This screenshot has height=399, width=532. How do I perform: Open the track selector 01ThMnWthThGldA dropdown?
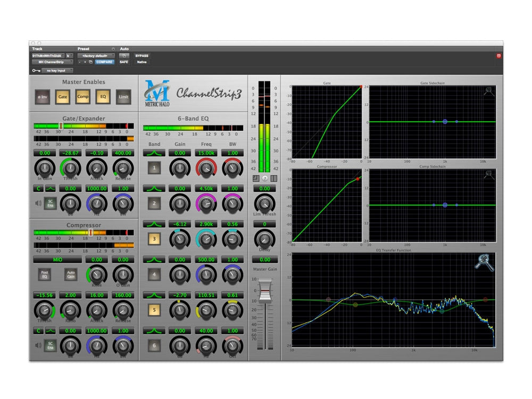pyautogui.click(x=48, y=56)
